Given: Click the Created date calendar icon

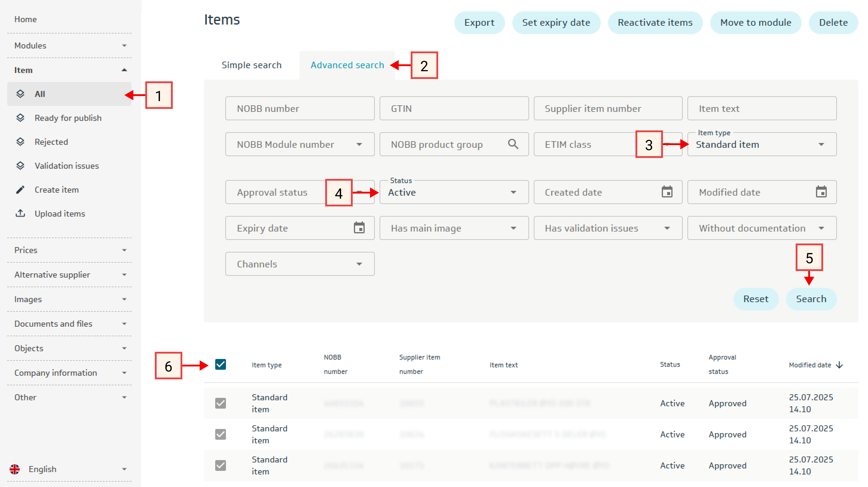Looking at the screenshot, I should 667,192.
